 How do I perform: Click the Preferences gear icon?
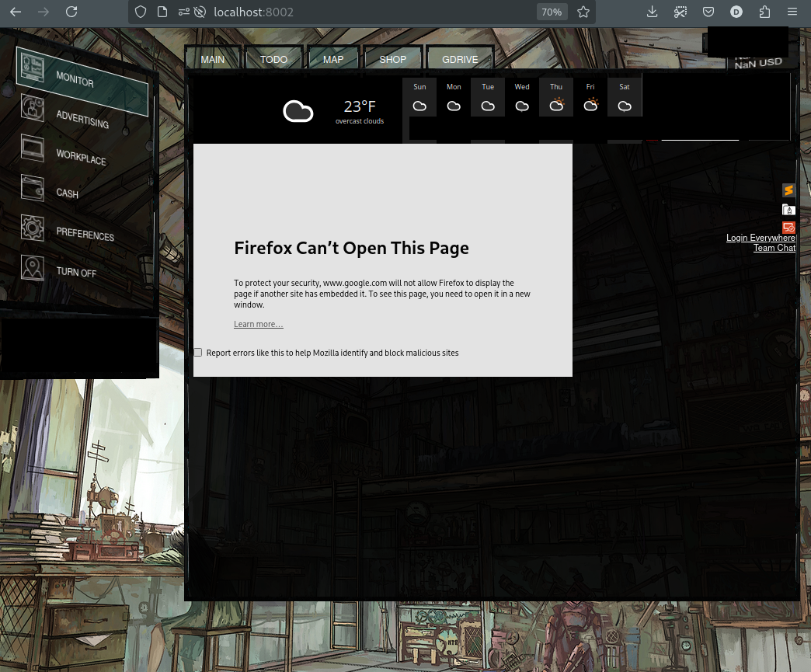pyautogui.click(x=33, y=228)
